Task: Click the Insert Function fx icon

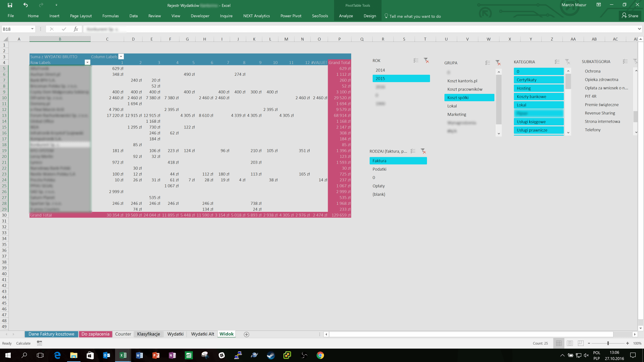Action: [76, 29]
